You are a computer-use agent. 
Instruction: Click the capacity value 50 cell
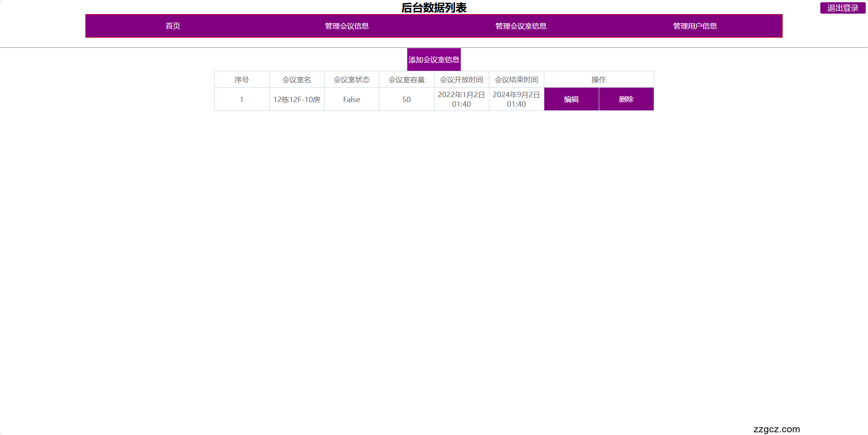pyautogui.click(x=406, y=99)
